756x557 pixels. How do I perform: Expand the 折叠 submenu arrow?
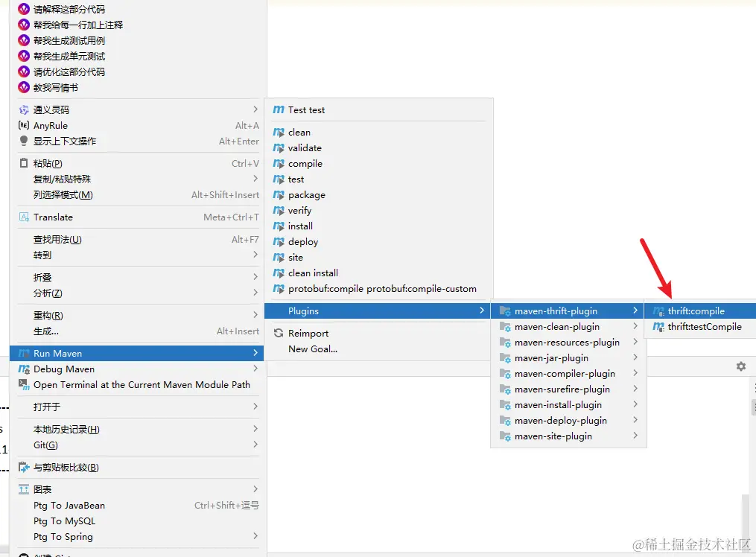(255, 276)
